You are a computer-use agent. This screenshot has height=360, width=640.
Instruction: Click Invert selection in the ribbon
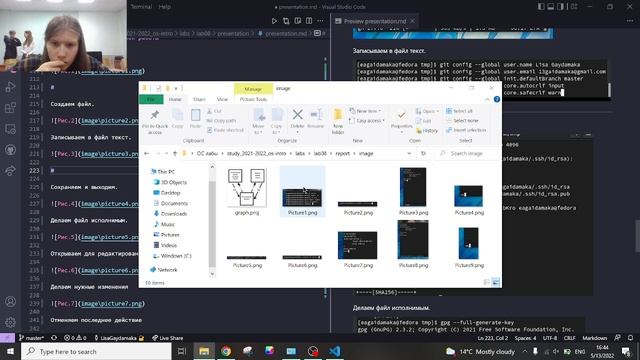click(466, 130)
